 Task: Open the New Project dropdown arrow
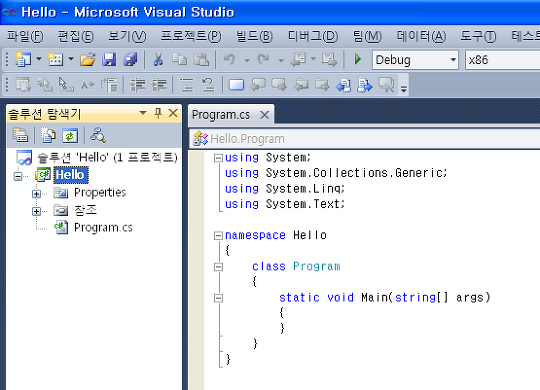click(39, 59)
